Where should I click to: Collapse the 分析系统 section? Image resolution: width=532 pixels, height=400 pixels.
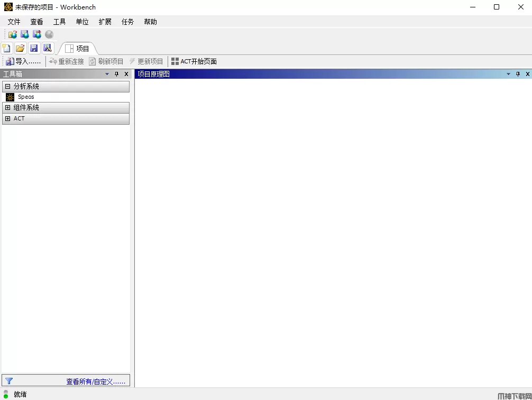(8, 86)
